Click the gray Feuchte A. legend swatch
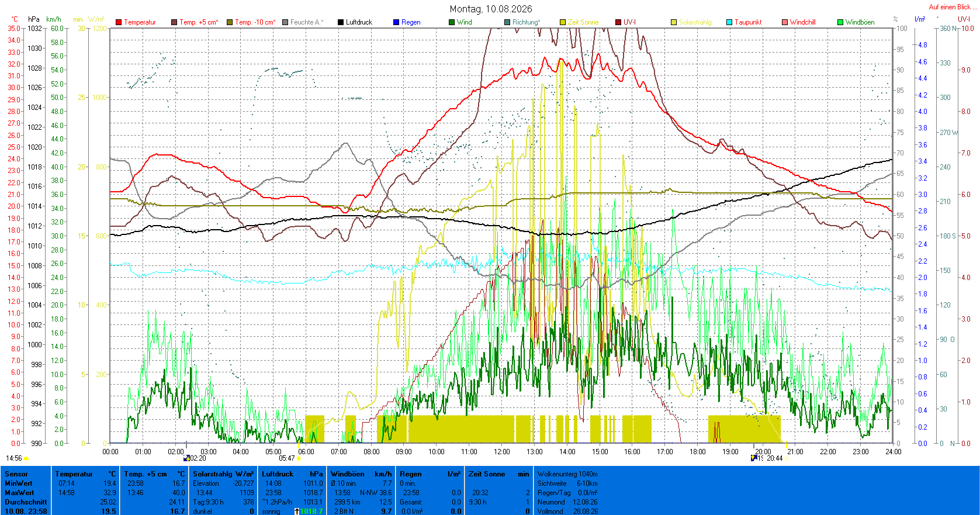 (x=285, y=22)
